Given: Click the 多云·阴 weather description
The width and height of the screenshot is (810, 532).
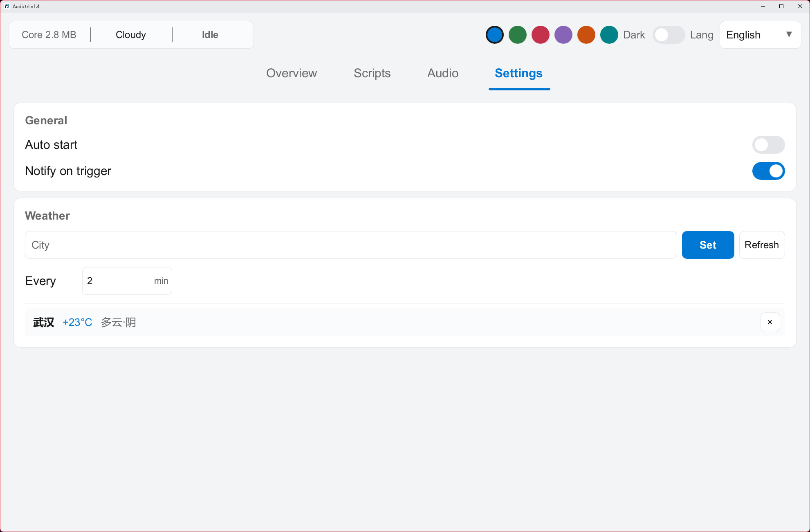Looking at the screenshot, I should pos(119,322).
